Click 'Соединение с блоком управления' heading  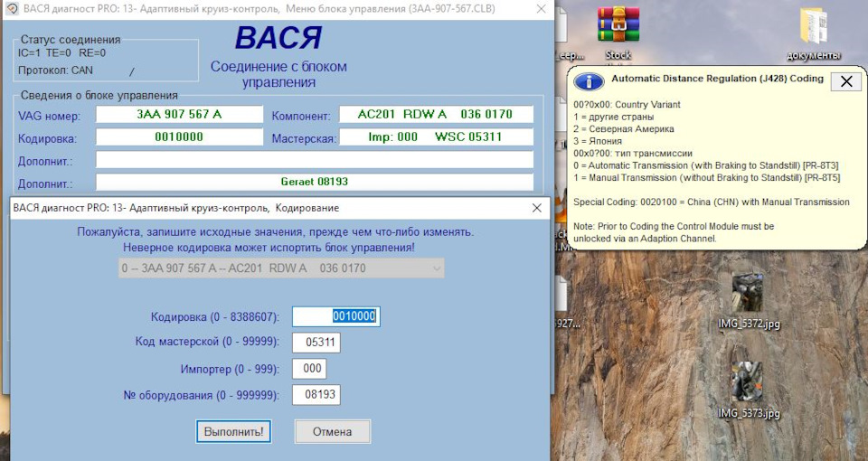278,74
